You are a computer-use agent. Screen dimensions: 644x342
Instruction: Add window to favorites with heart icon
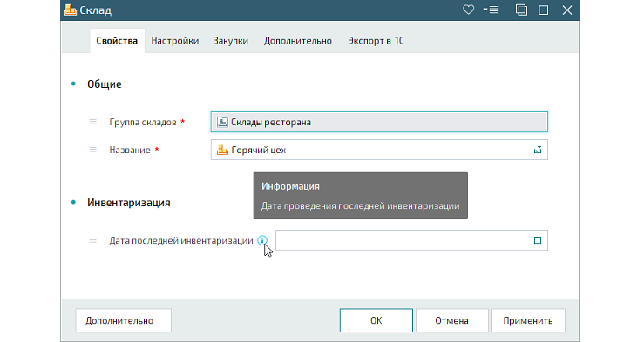[468, 10]
